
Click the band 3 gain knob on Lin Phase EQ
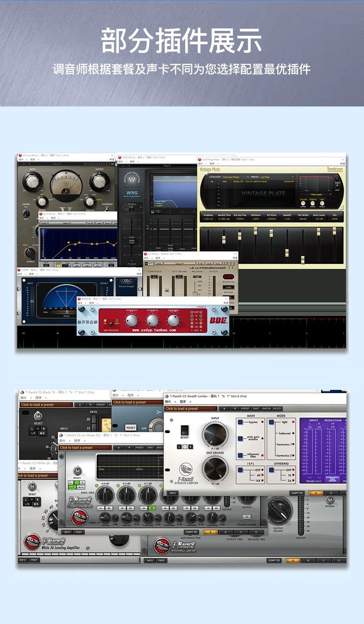tap(147, 494)
